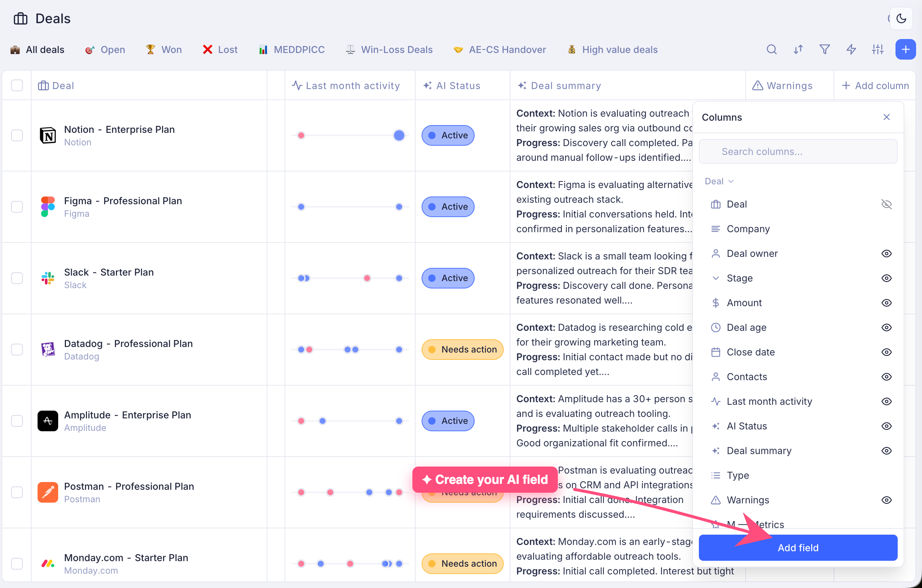Image resolution: width=922 pixels, height=588 pixels.
Task: Hide the Amount column via eye icon
Action: 886,303
